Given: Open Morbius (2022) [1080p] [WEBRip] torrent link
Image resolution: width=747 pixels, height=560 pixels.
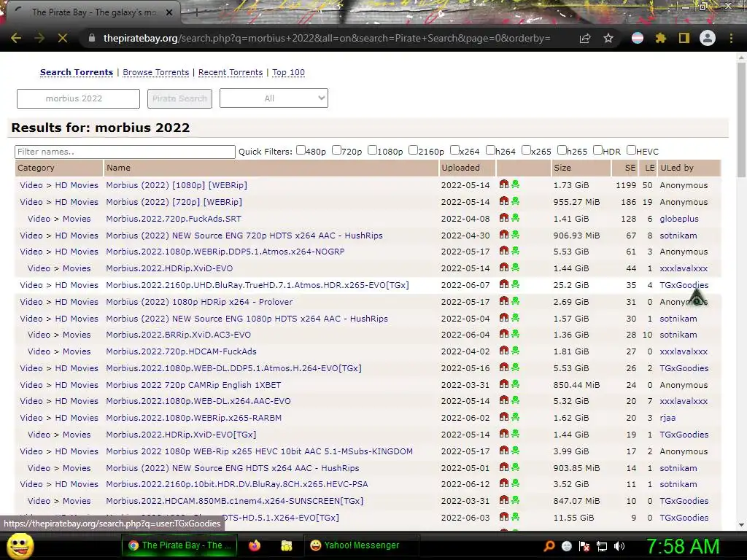Looking at the screenshot, I should point(177,185).
